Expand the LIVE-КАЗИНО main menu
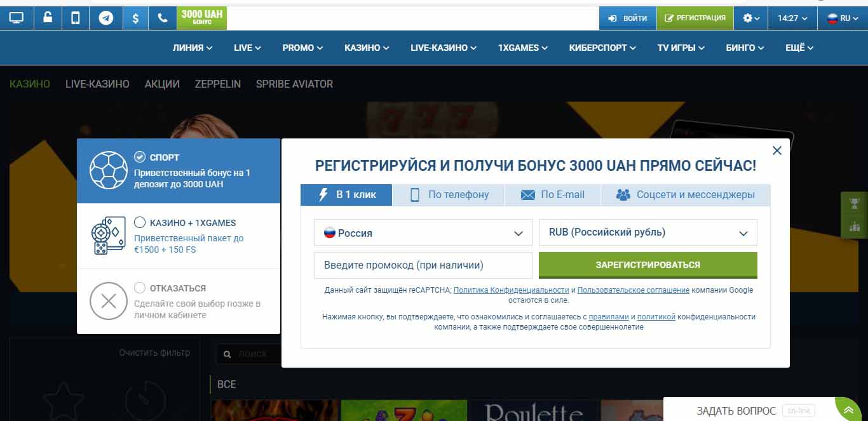Viewport: 868px width, 421px height. 444,48
